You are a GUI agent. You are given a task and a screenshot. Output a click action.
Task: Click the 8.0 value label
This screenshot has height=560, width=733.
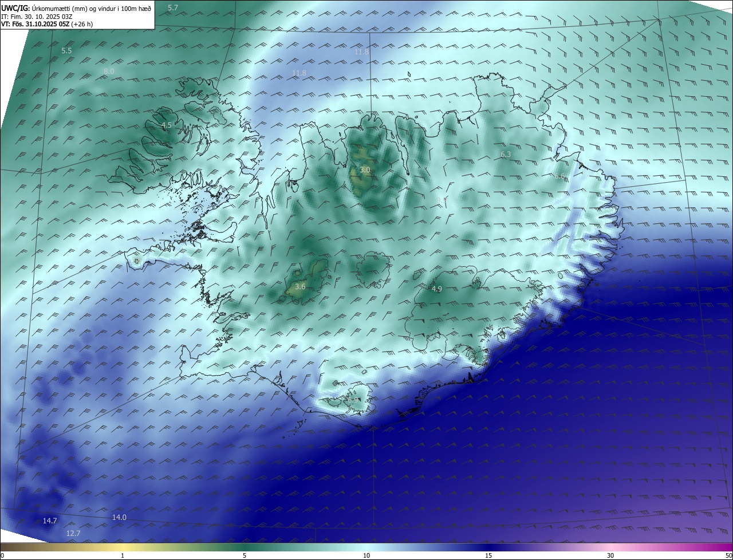(109, 71)
